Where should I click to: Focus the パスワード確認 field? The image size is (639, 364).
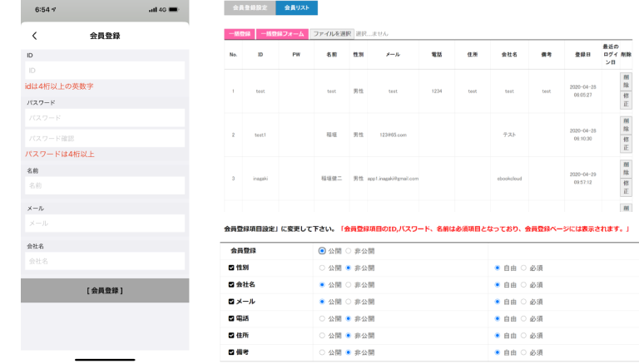[105, 138]
